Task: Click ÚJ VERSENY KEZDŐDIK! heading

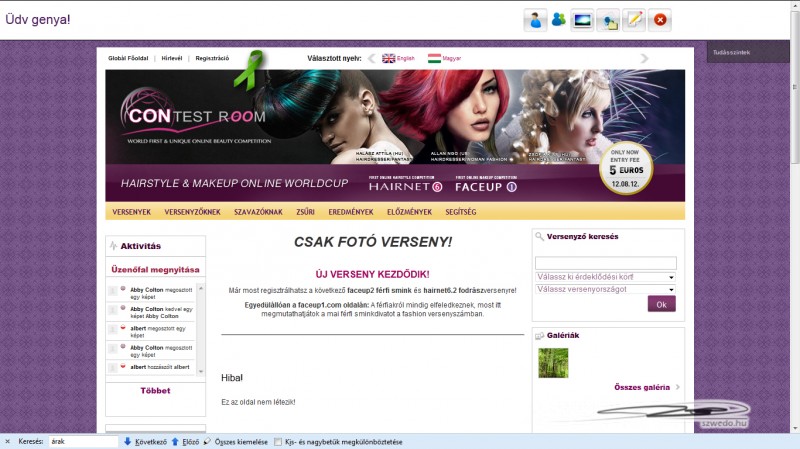Action: coord(372,275)
